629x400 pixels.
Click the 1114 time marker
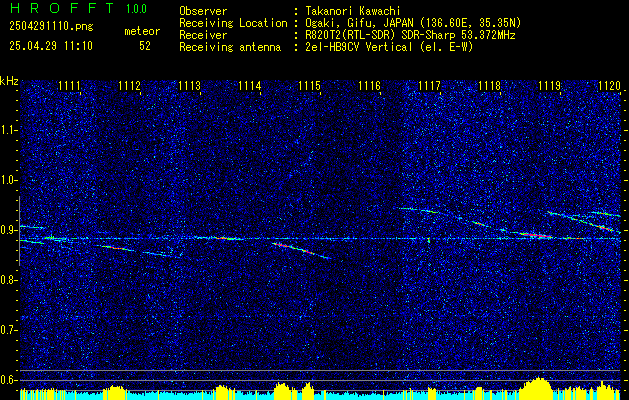pyautogui.click(x=250, y=86)
